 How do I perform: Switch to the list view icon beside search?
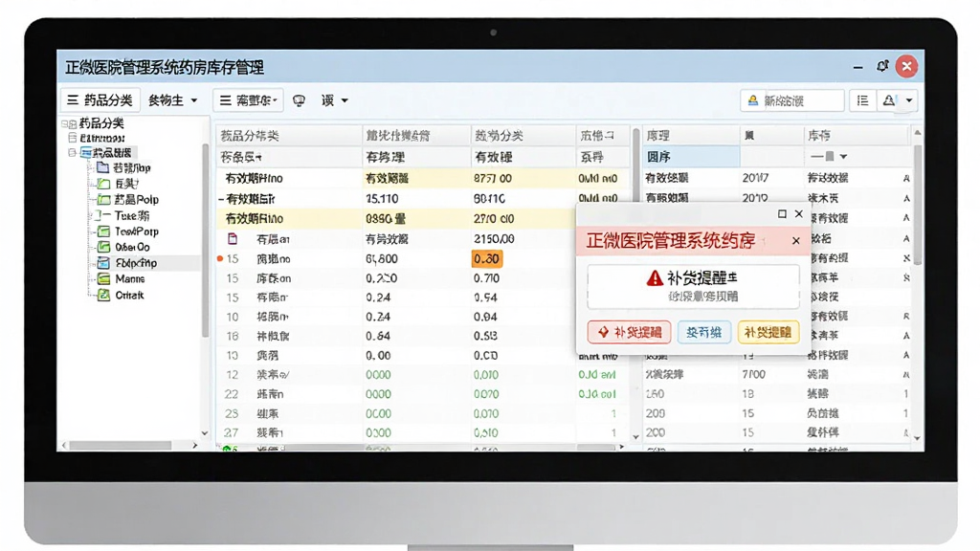[x=862, y=100]
